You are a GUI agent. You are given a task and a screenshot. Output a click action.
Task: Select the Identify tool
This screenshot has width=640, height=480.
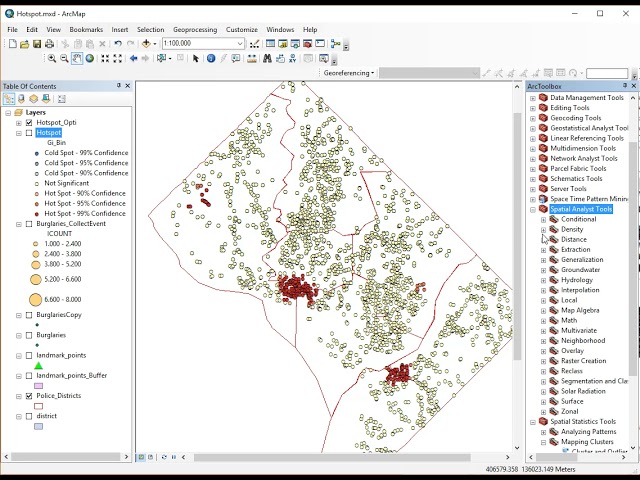(x=211, y=58)
